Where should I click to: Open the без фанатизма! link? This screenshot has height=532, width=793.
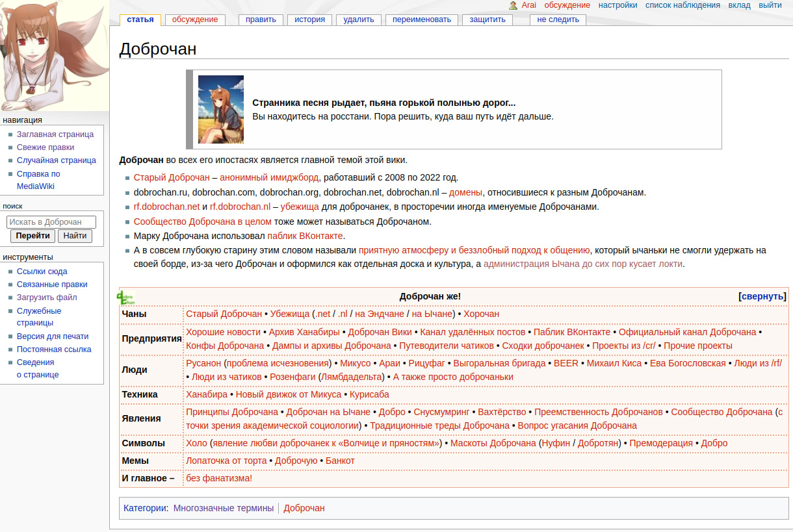point(219,478)
